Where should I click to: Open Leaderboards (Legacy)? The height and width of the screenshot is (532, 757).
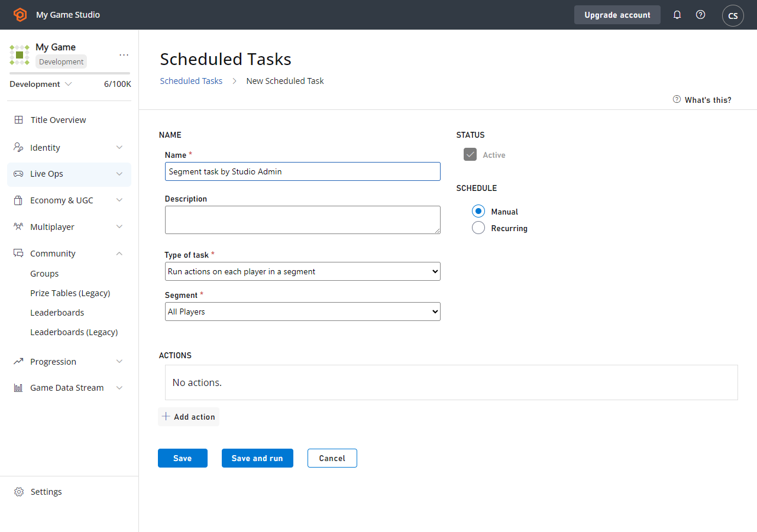[74, 332]
